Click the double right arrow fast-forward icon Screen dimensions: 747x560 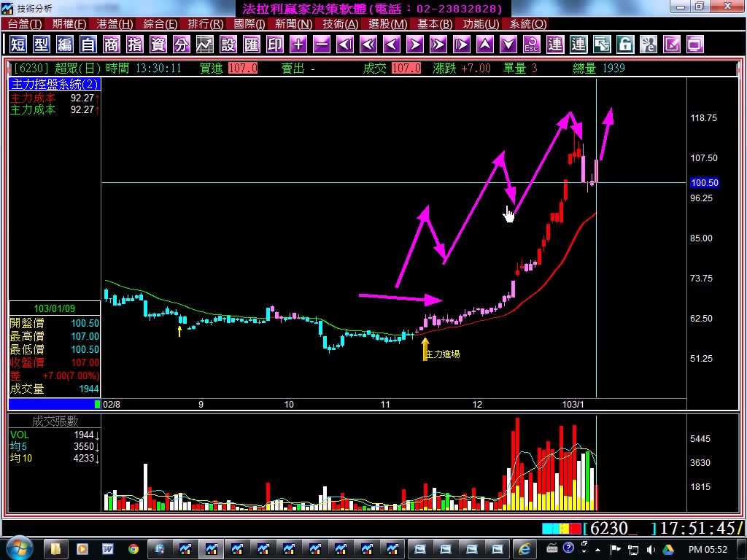point(438,44)
